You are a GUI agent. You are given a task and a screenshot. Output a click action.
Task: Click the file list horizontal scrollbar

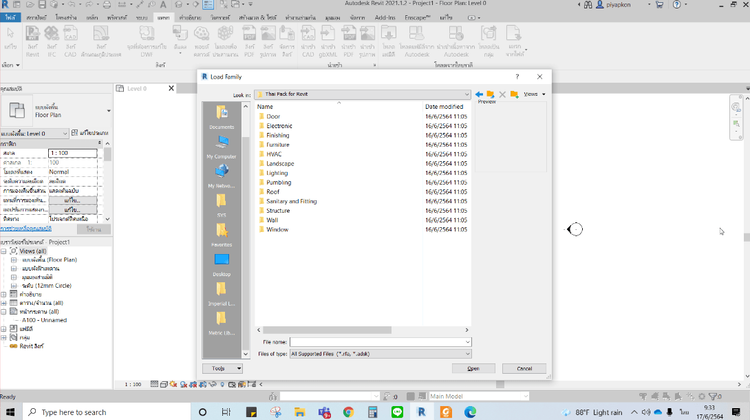(x=327, y=330)
